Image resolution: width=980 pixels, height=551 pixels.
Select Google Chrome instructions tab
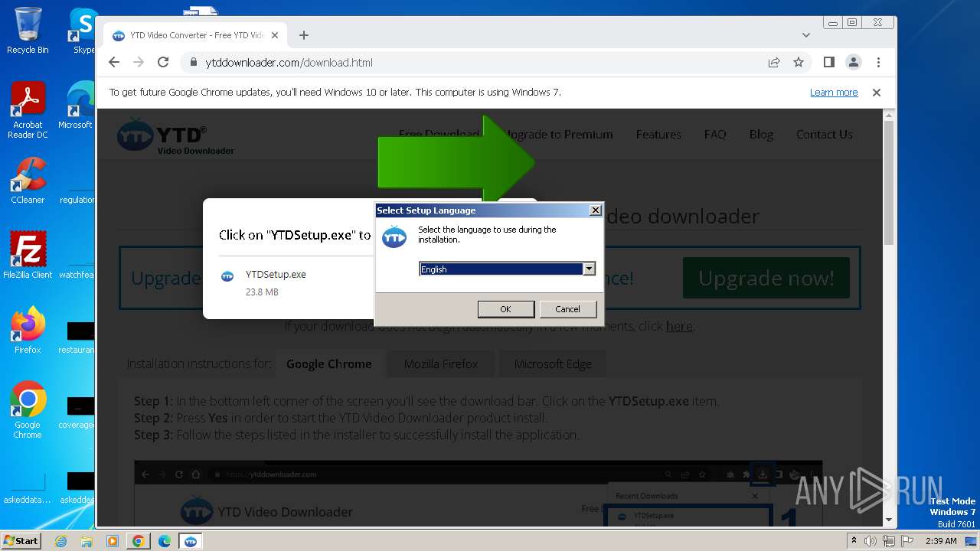coord(329,364)
